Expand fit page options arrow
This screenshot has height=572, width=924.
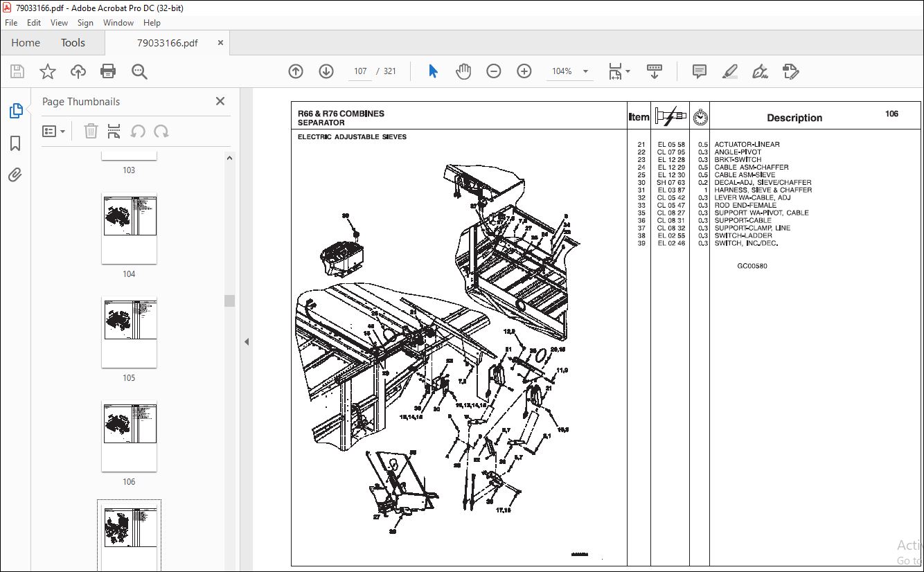(628, 71)
